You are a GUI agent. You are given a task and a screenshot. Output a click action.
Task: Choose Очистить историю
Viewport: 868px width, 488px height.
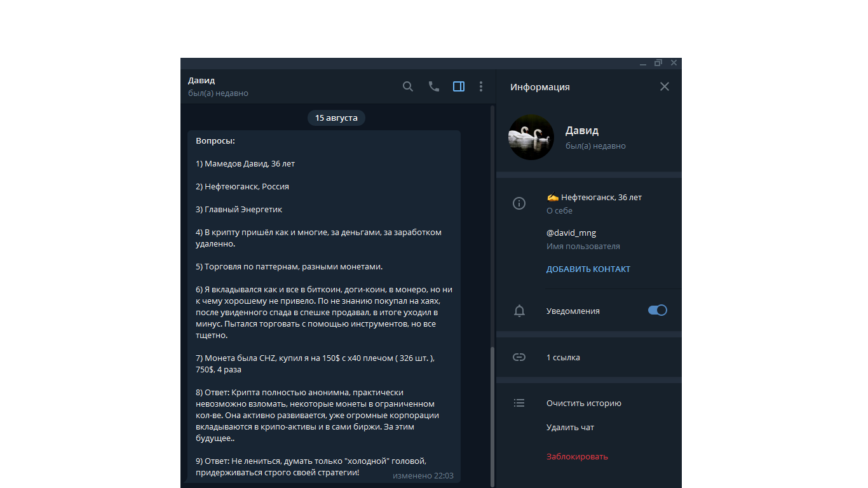click(x=584, y=403)
